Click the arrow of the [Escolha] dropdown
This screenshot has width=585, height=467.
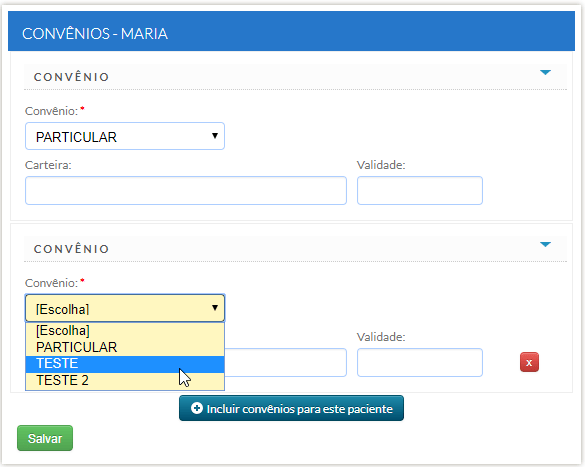point(215,308)
